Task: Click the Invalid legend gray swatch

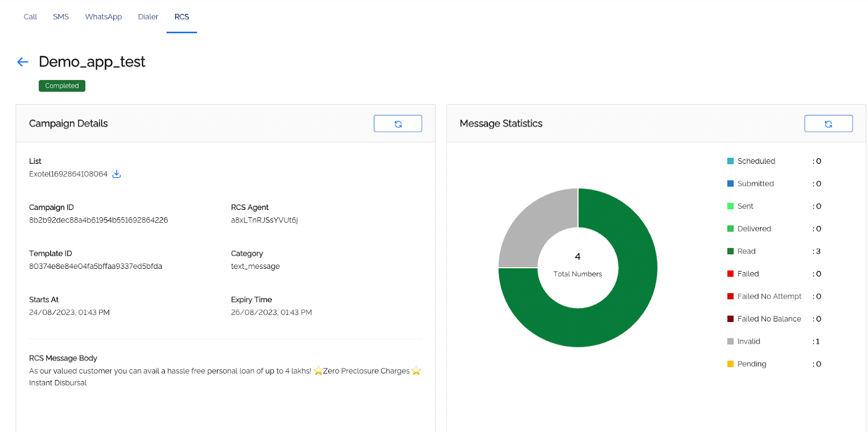Action: coord(730,341)
